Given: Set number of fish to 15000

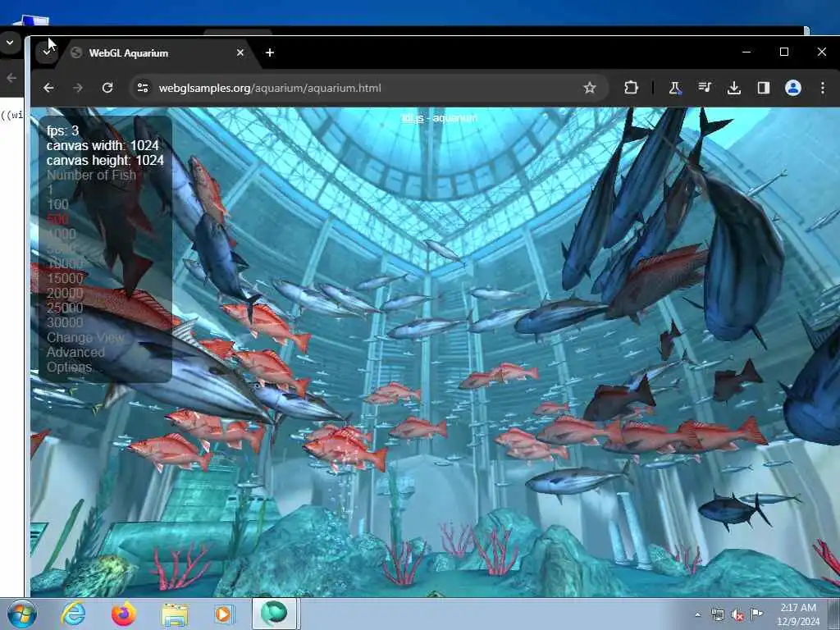Looking at the screenshot, I should [x=65, y=279].
